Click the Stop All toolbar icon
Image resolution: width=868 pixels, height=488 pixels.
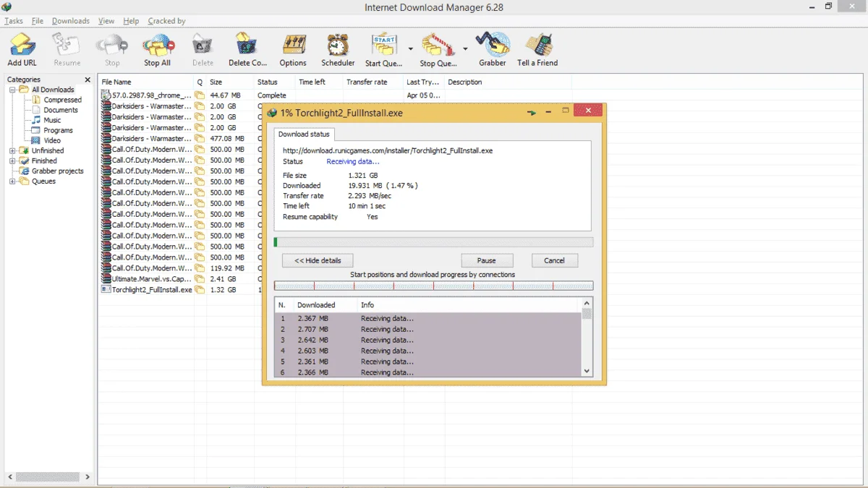(157, 46)
